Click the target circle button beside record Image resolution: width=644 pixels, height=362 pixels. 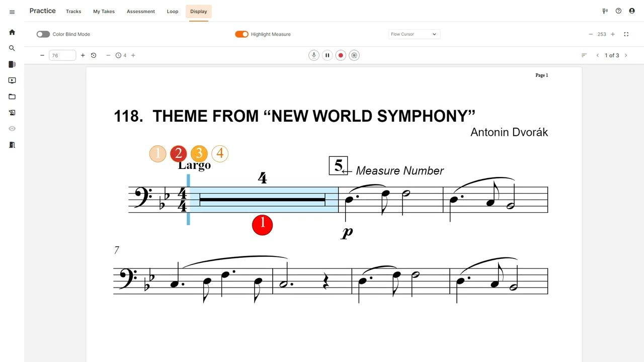click(354, 55)
